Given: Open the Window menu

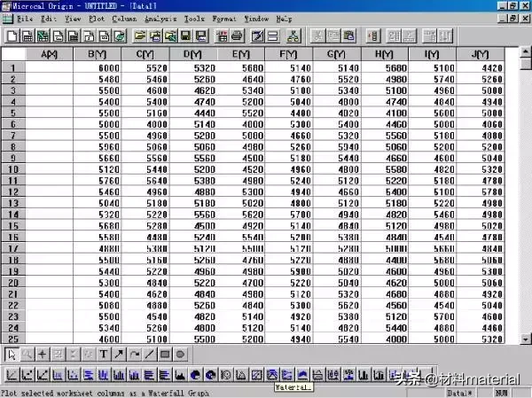Looking at the screenshot, I should click(256, 19).
